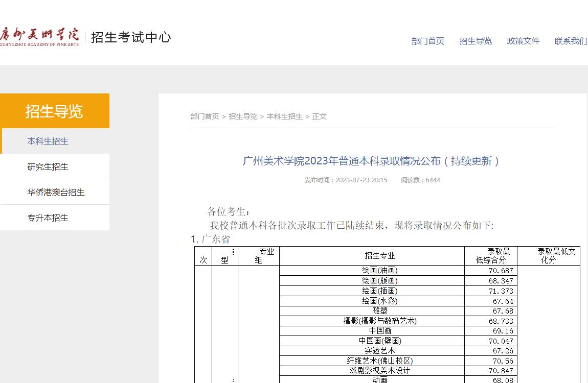Select 华侨港澳台招生 in the sidebar
588x383 pixels.
point(56,192)
